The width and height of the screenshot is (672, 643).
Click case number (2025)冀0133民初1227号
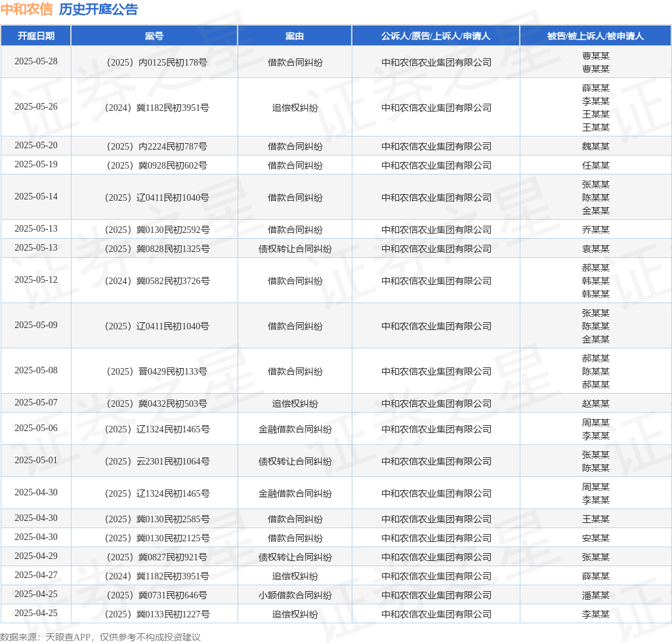(x=157, y=614)
